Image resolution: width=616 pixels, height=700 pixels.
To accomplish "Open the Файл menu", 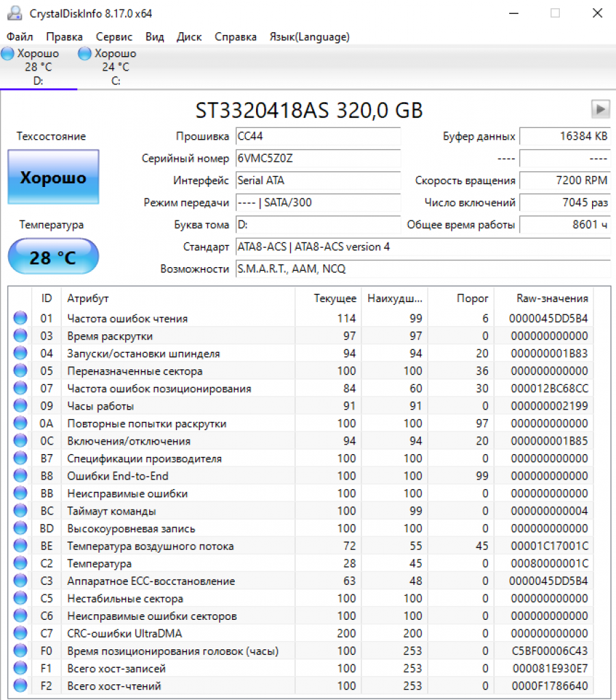I will [20, 37].
